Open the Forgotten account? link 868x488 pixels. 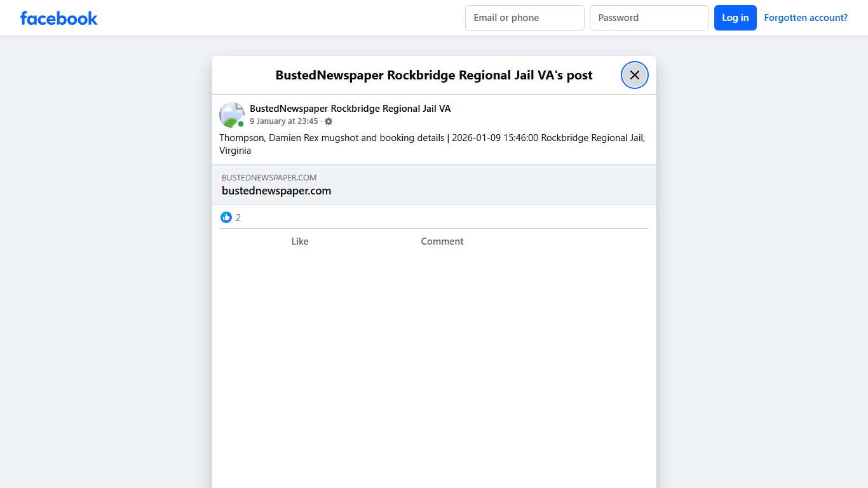coord(805,18)
